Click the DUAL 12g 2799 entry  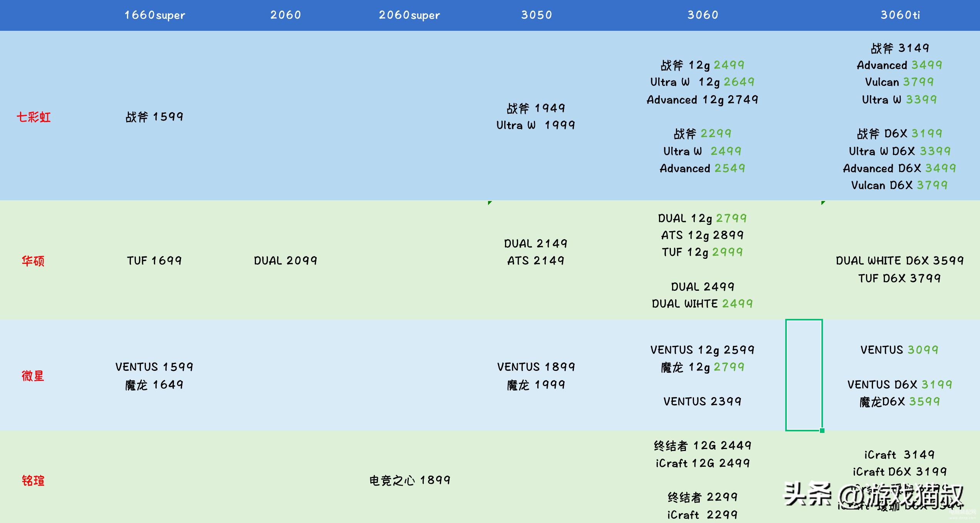tap(702, 218)
